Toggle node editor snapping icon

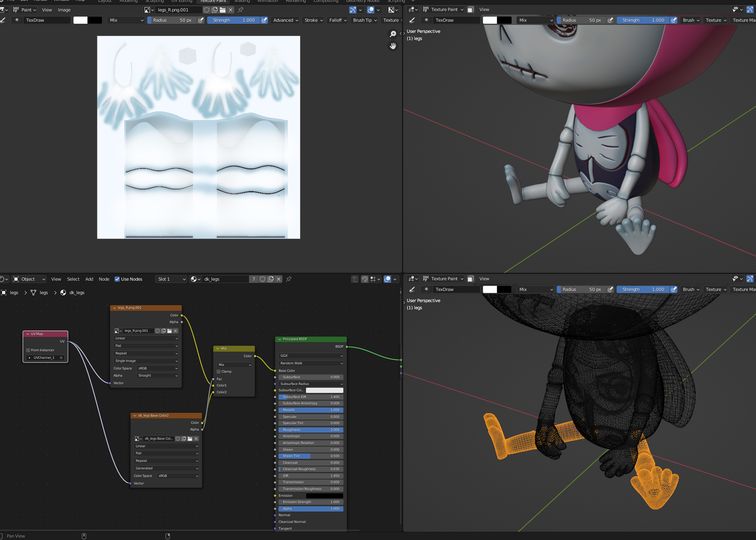pos(365,279)
